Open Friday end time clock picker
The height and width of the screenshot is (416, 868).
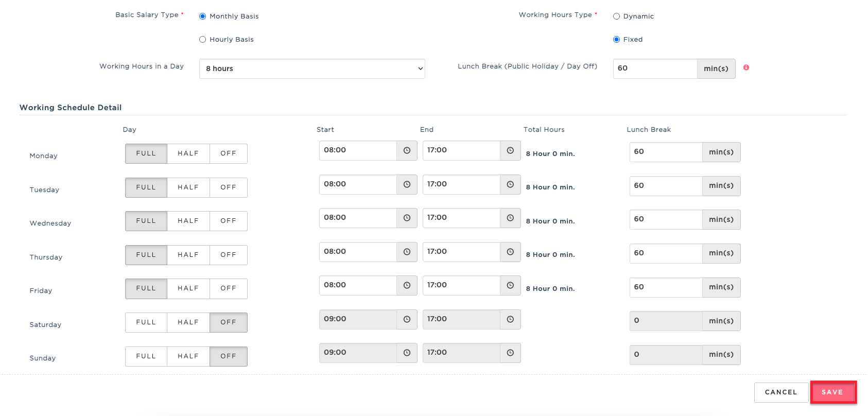[510, 285]
